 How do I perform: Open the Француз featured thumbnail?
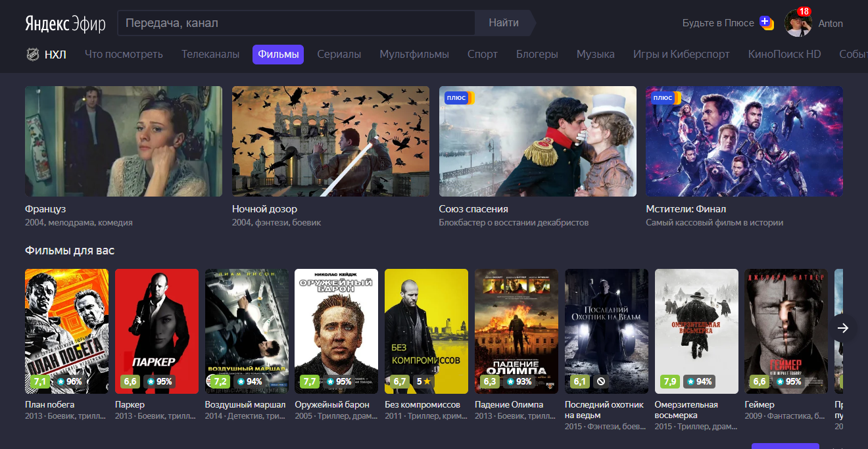(124, 141)
